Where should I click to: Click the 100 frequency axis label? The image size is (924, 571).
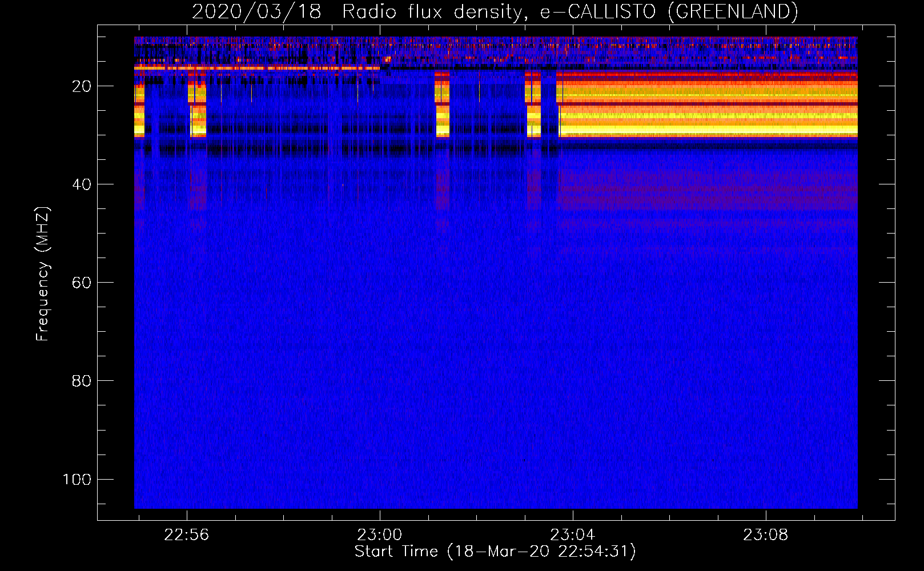[x=77, y=479]
